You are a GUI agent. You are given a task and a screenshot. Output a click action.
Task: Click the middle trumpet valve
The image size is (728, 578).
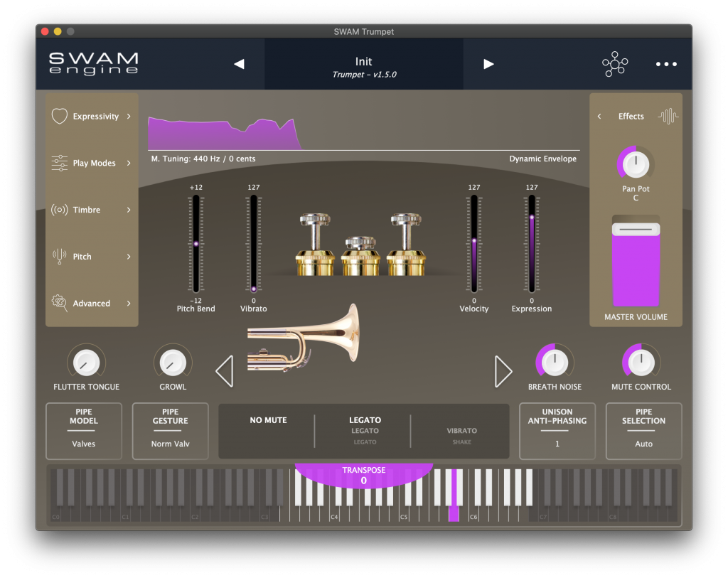tap(360, 256)
